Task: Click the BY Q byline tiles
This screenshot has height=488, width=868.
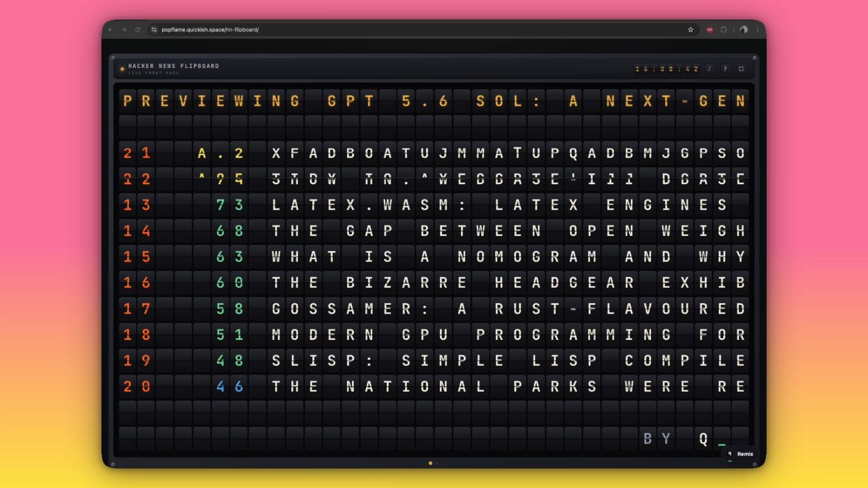Action: 675,439
